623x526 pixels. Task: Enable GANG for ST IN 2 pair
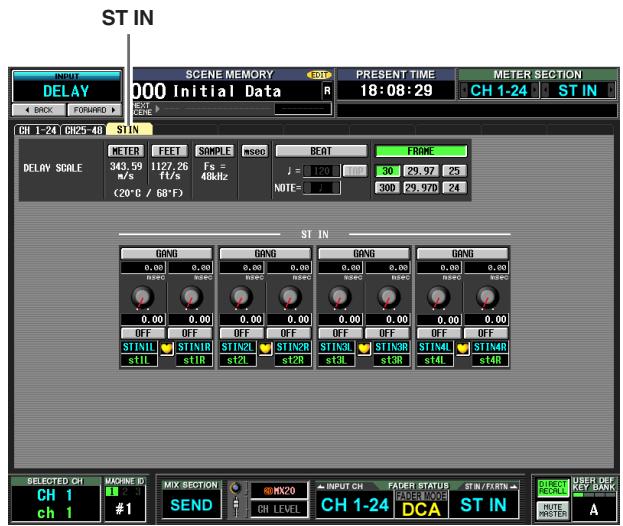[265, 253]
